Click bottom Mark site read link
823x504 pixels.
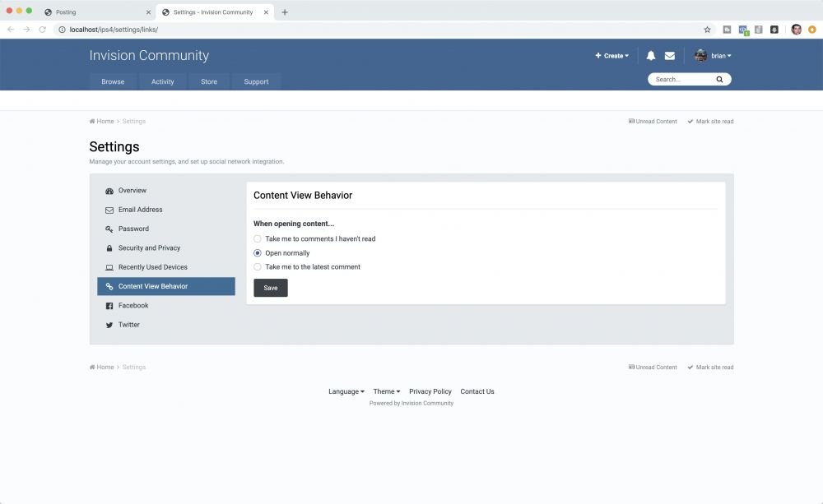710,368
